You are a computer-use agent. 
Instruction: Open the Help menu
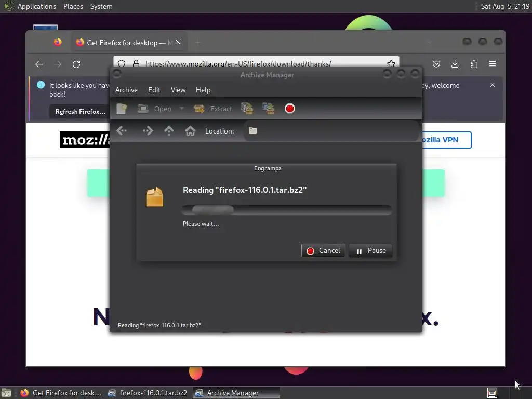pyautogui.click(x=203, y=90)
